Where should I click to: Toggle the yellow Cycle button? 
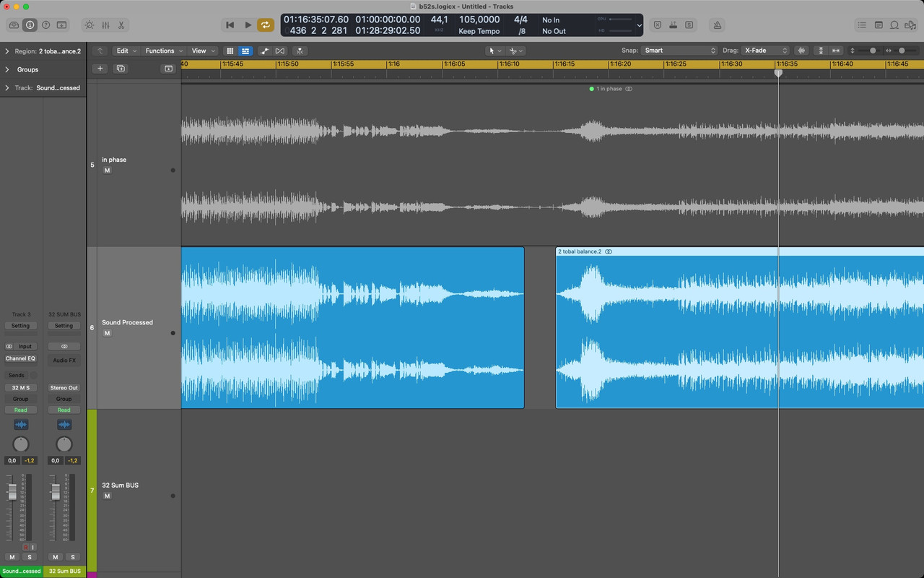point(266,25)
